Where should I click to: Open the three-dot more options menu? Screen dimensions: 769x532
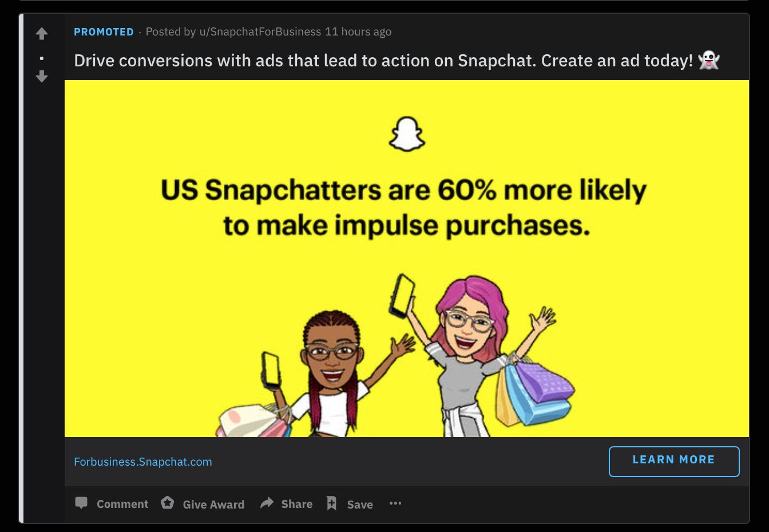pyautogui.click(x=395, y=503)
